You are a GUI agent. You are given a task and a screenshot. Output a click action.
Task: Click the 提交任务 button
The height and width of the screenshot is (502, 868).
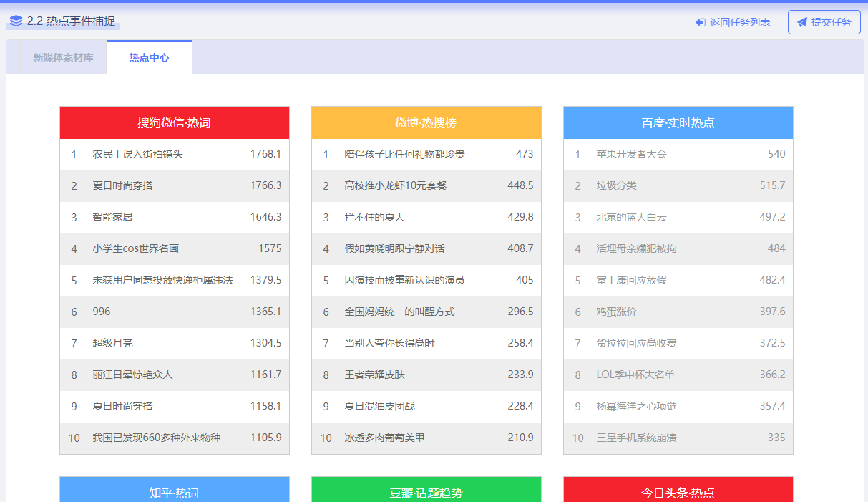824,22
